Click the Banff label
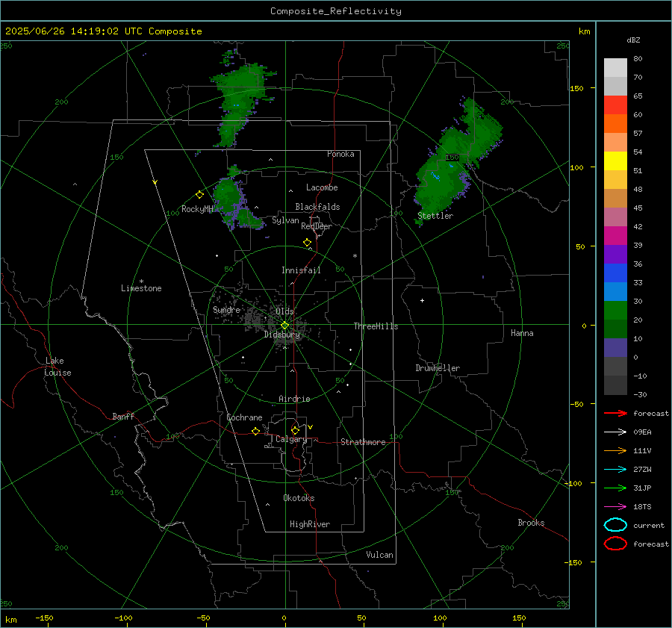The width and height of the screenshot is (672, 628). (123, 416)
